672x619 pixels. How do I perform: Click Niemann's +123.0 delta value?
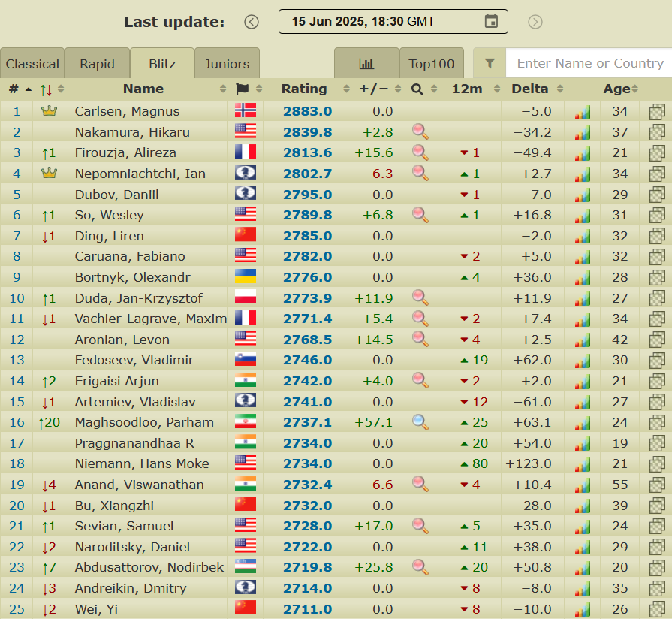pyautogui.click(x=528, y=463)
